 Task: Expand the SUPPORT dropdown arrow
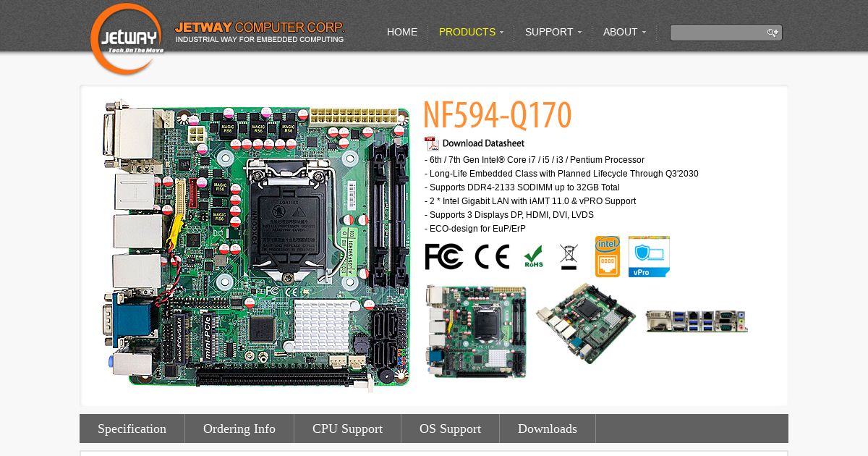(579, 33)
